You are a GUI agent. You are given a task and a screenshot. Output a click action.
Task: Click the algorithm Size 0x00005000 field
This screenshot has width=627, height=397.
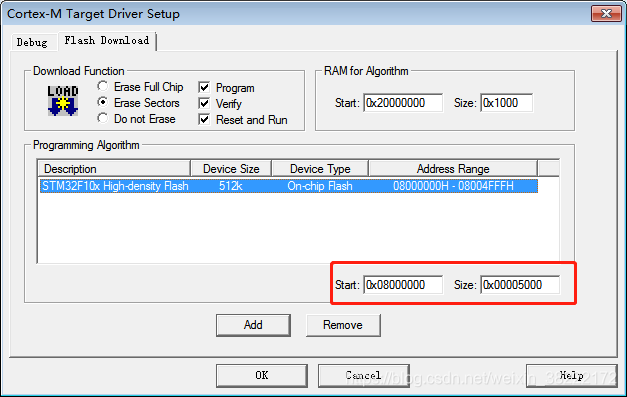click(x=520, y=285)
